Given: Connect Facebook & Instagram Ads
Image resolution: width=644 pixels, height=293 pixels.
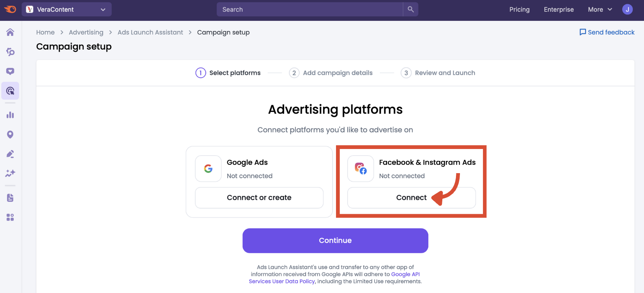Looking at the screenshot, I should 411,198.
